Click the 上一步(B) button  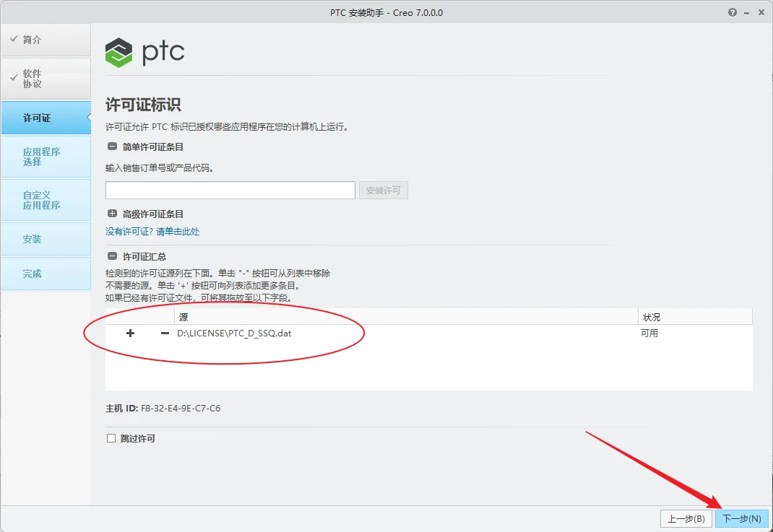click(x=686, y=519)
